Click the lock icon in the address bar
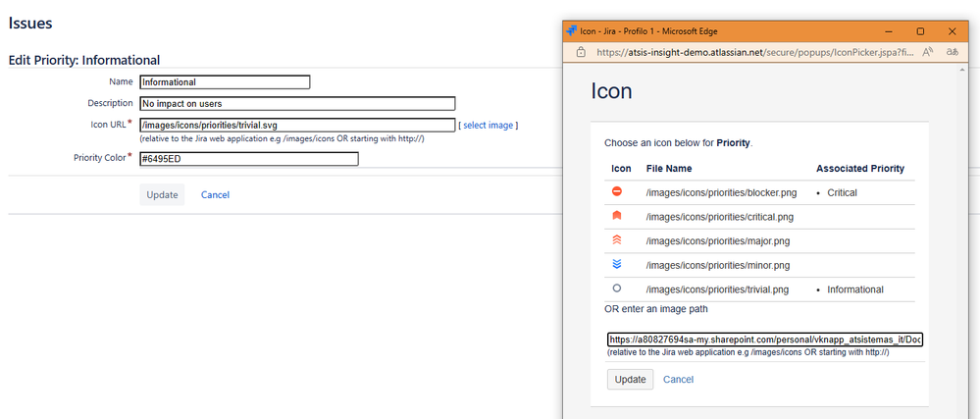 581,53
